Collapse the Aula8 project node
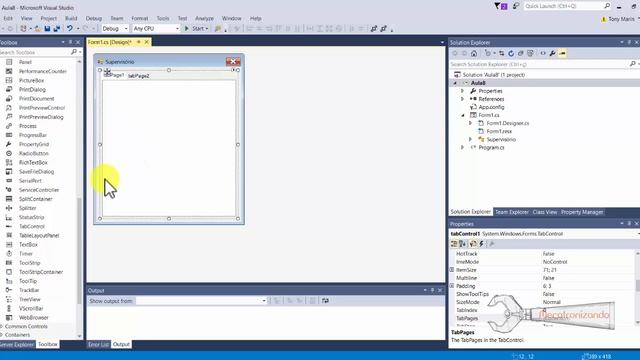Image resolution: width=640 pixels, height=360 pixels. pyautogui.click(x=455, y=83)
